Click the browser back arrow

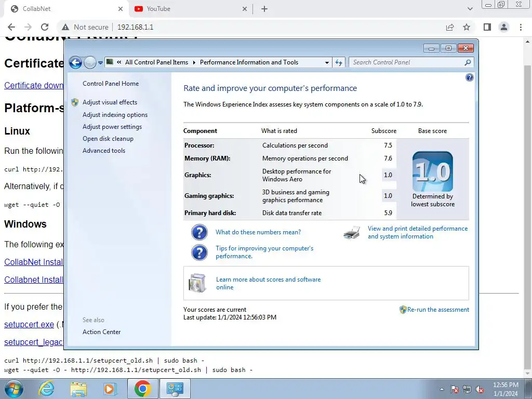coord(11,27)
